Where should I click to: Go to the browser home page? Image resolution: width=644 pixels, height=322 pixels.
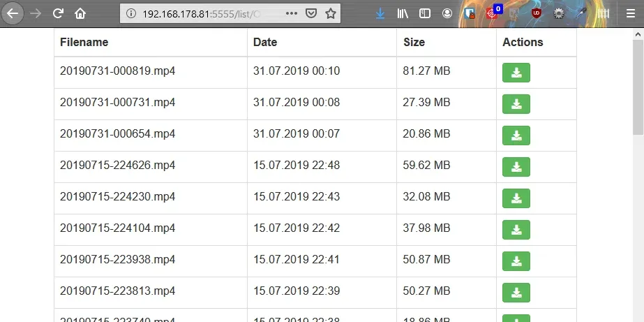[81, 13]
